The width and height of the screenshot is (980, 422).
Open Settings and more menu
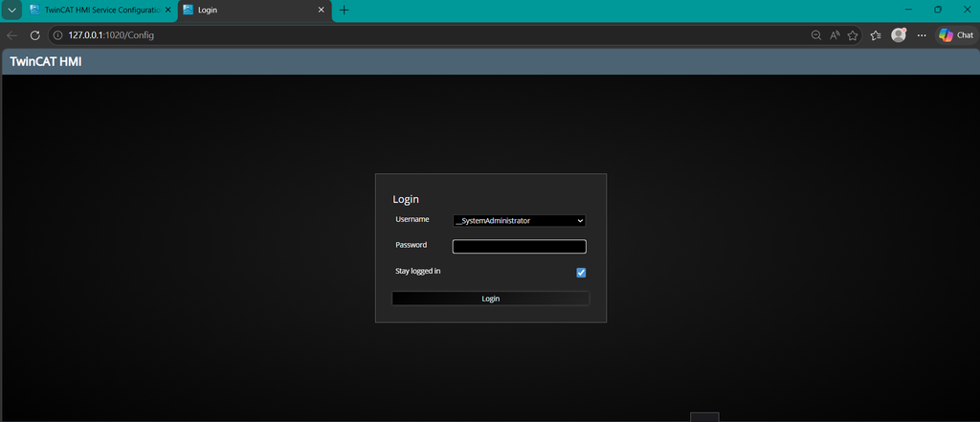(x=922, y=35)
